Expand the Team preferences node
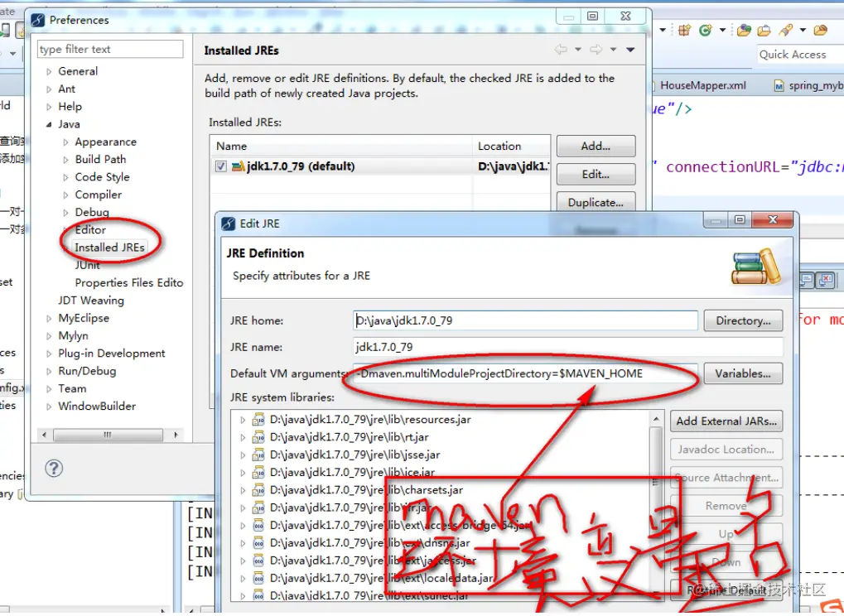 click(x=49, y=389)
